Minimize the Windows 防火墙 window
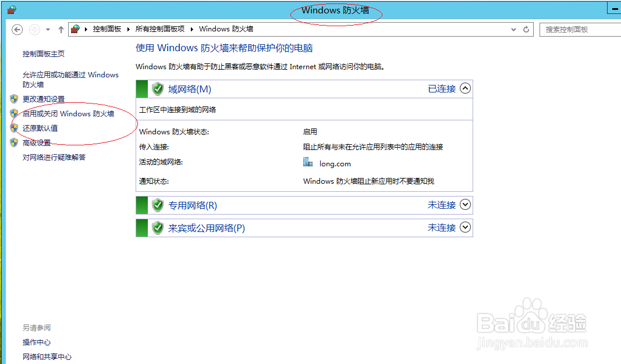621x364 pixels. [614, 9]
